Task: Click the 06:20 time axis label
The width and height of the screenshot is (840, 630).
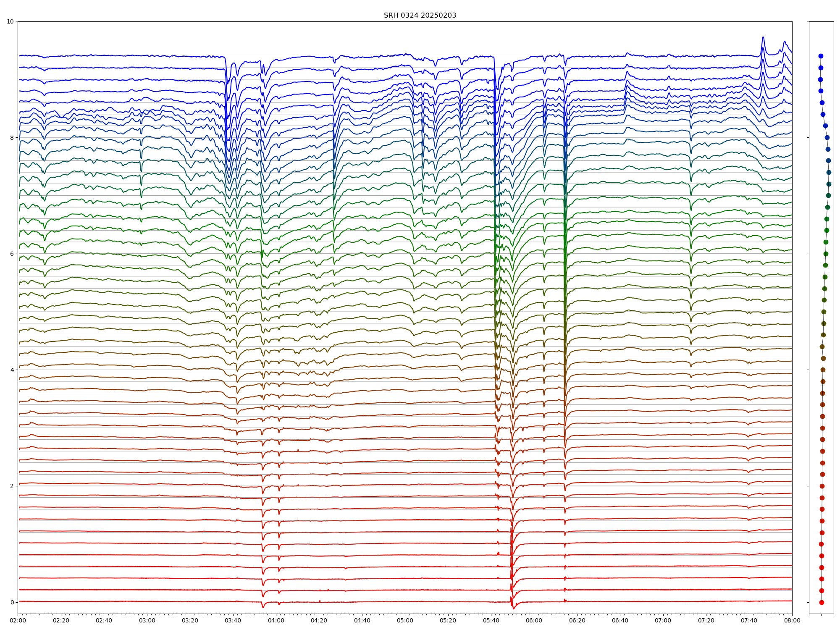Action: point(577,620)
